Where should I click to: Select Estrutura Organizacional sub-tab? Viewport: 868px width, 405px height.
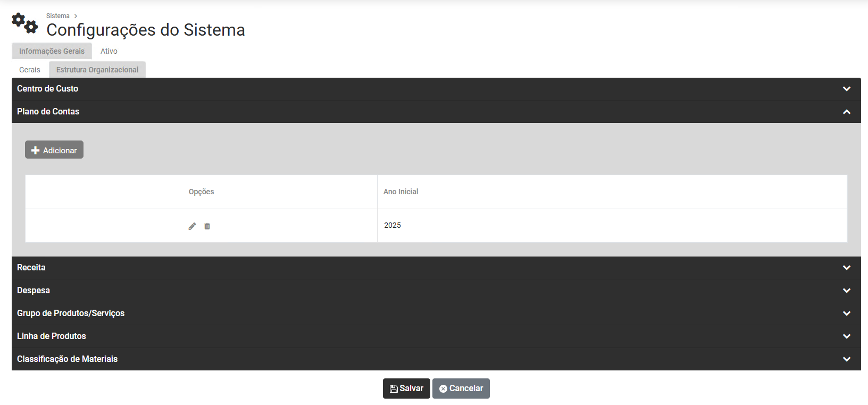click(97, 70)
